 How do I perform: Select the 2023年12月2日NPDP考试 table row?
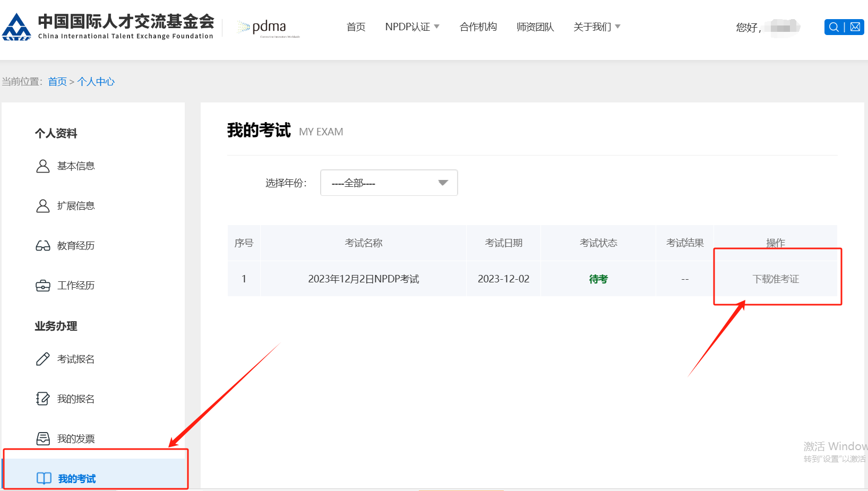(x=363, y=279)
